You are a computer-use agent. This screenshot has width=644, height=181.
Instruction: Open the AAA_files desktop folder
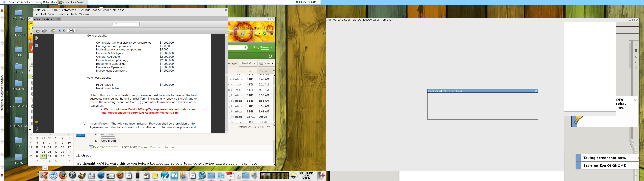18,15
